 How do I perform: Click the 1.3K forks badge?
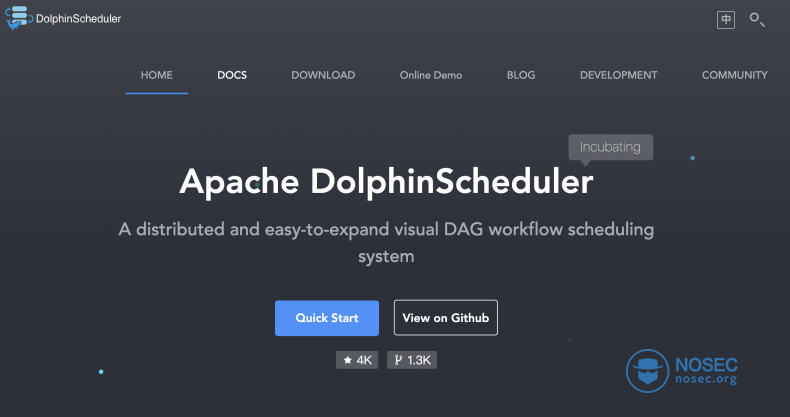412,360
